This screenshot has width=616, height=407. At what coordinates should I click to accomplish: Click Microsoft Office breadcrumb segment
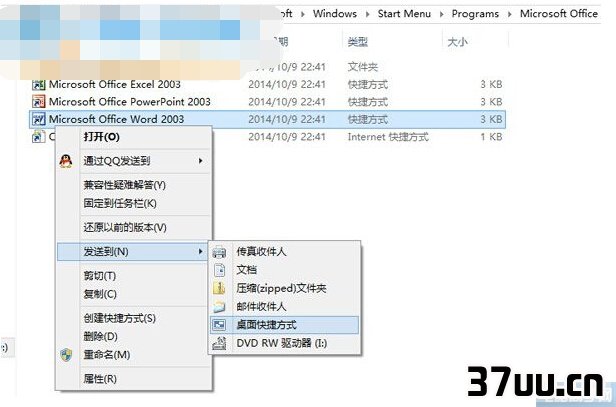point(559,14)
